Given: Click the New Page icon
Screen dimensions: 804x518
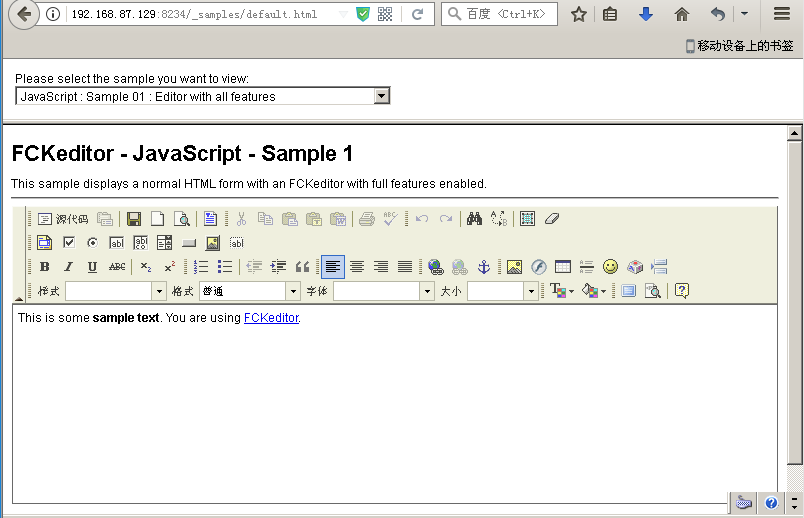Looking at the screenshot, I should point(157,219).
